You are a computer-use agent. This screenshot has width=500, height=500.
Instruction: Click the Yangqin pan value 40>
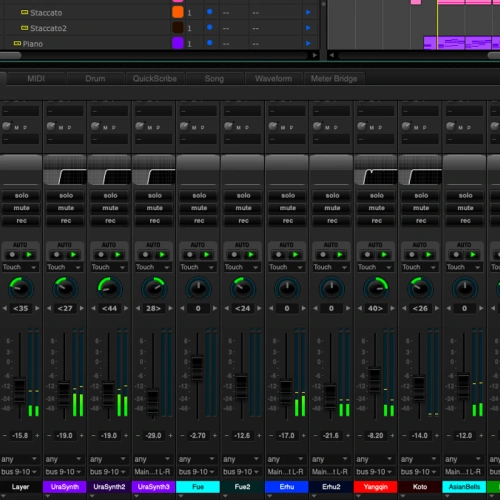tap(375, 308)
